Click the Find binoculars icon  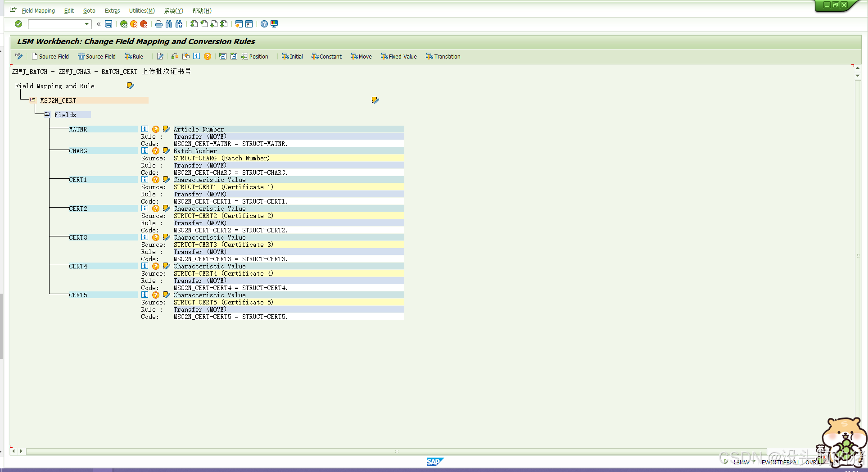tap(169, 24)
